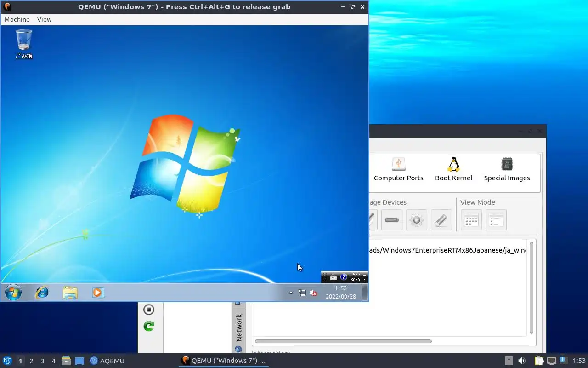Switch to virtual desktop 4
Image resolution: width=588 pixels, height=368 pixels.
click(x=53, y=361)
